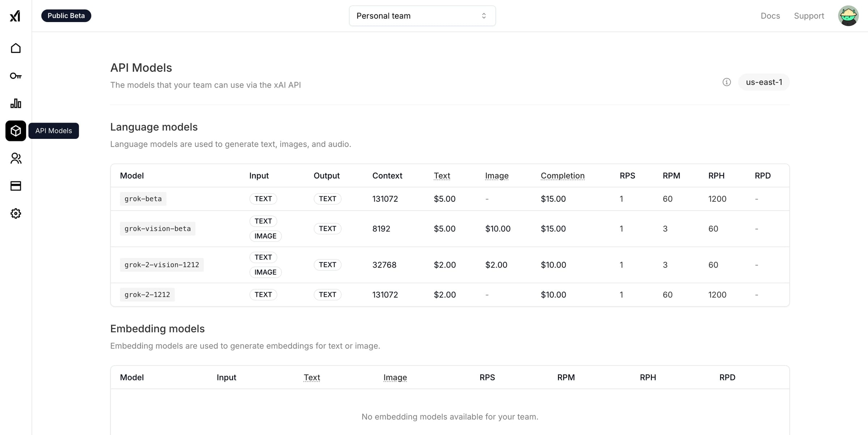Image resolution: width=868 pixels, height=435 pixels.
Task: Click the Completion column header
Action: (x=562, y=176)
